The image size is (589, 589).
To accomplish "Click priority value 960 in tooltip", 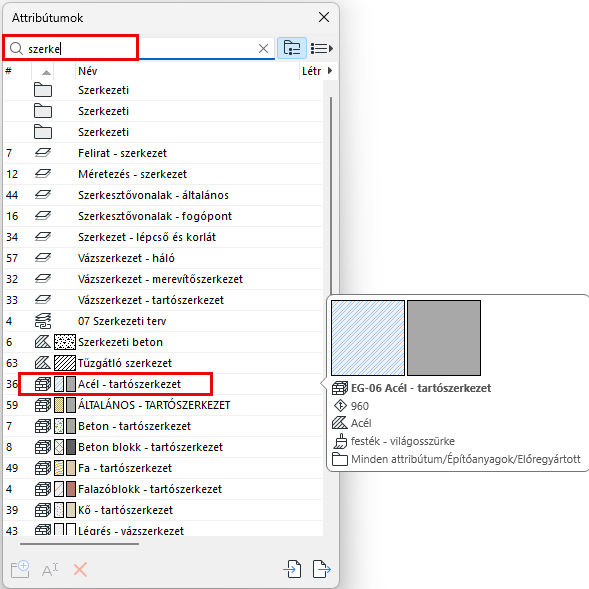I will coord(360,406).
